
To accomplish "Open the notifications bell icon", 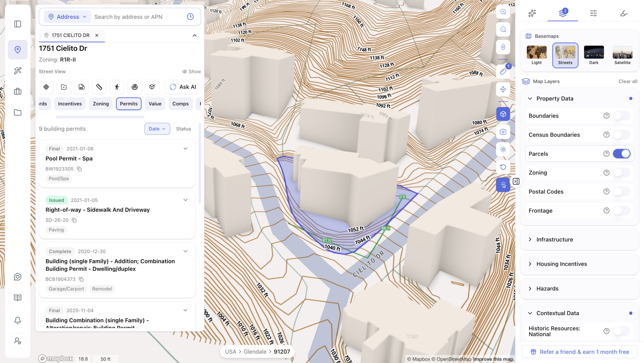I will 18,320.
